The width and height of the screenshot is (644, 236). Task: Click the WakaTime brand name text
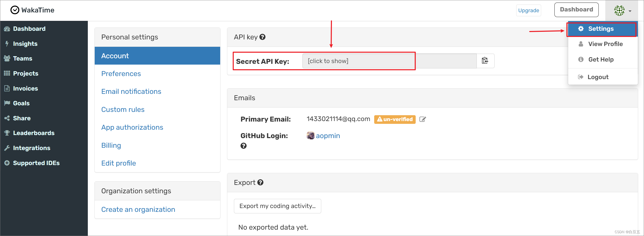pos(38,10)
